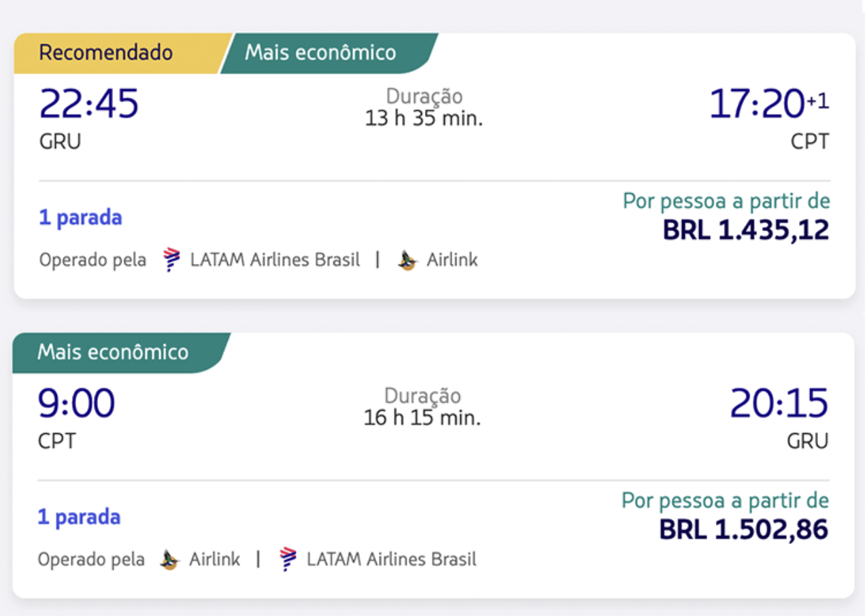Click the Airlink bird logo in the first flight card
The image size is (865, 616).
[407, 260]
